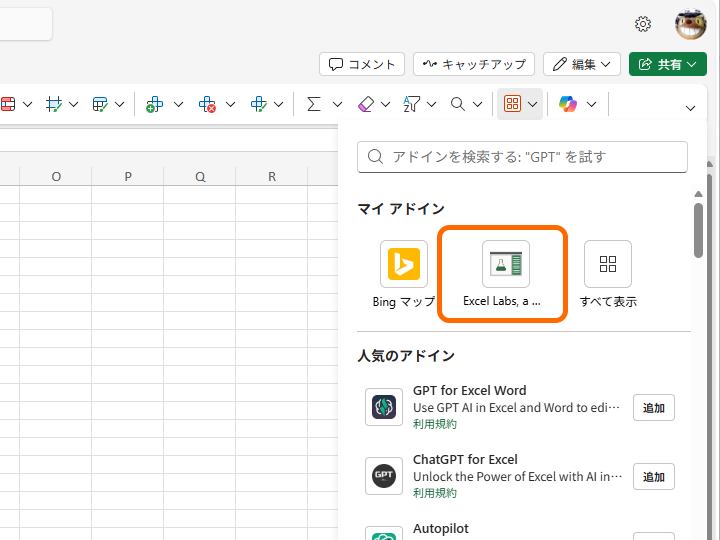Screen dimensions: 720x540
Task: Click the AutoSum sigma icon
Action: tap(314, 104)
